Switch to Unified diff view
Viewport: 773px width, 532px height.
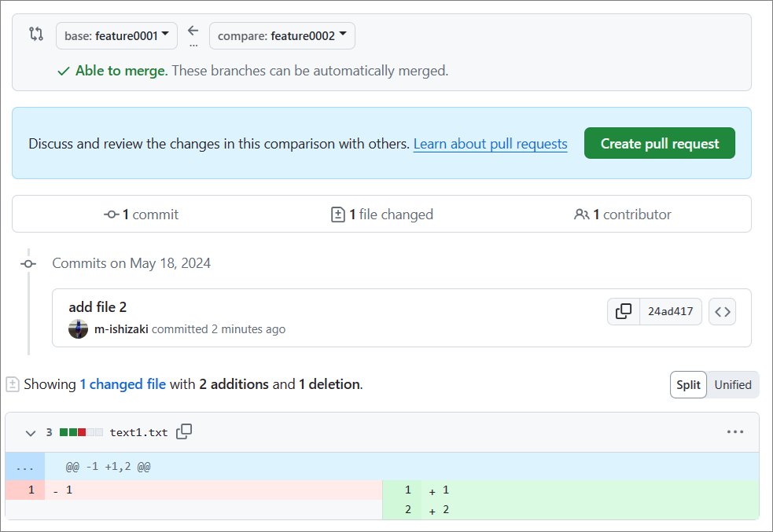pyautogui.click(x=732, y=384)
